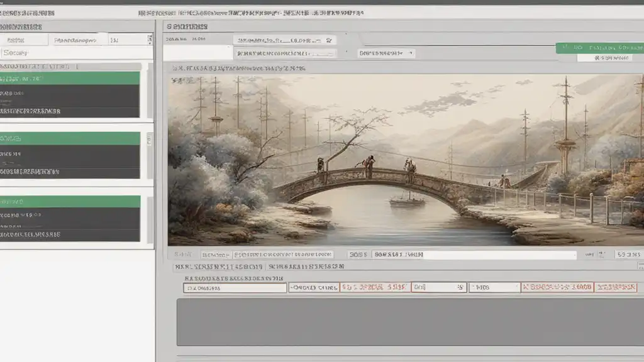
Task: Switch to the second tab in the left panel
Action: coord(75,40)
